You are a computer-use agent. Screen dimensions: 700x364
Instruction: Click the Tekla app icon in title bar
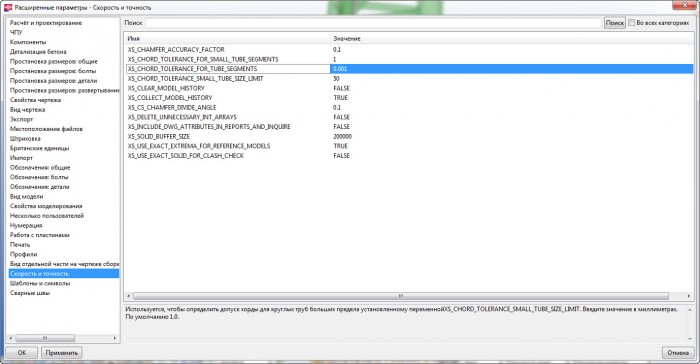8,7
